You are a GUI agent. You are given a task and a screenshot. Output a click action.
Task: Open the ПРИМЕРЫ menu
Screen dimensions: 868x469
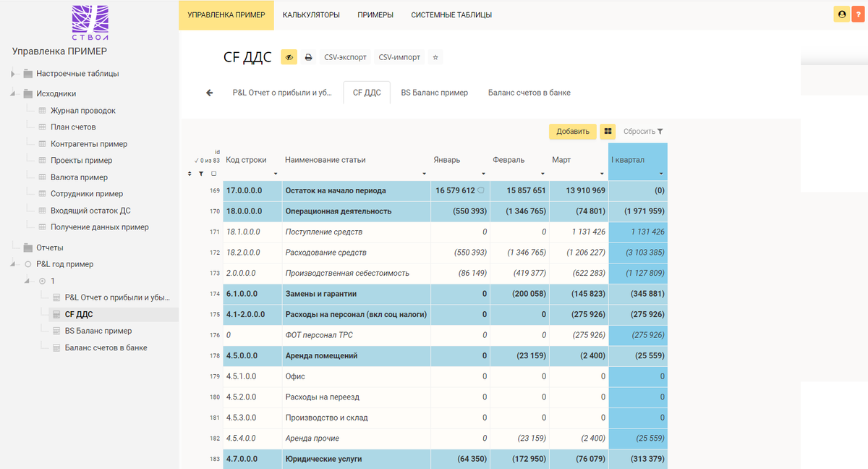click(x=375, y=14)
